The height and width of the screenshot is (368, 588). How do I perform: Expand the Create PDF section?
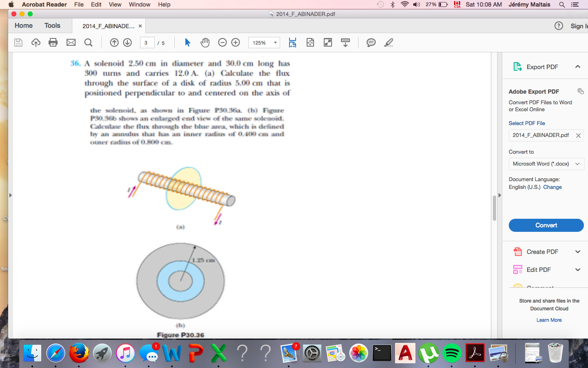point(577,252)
